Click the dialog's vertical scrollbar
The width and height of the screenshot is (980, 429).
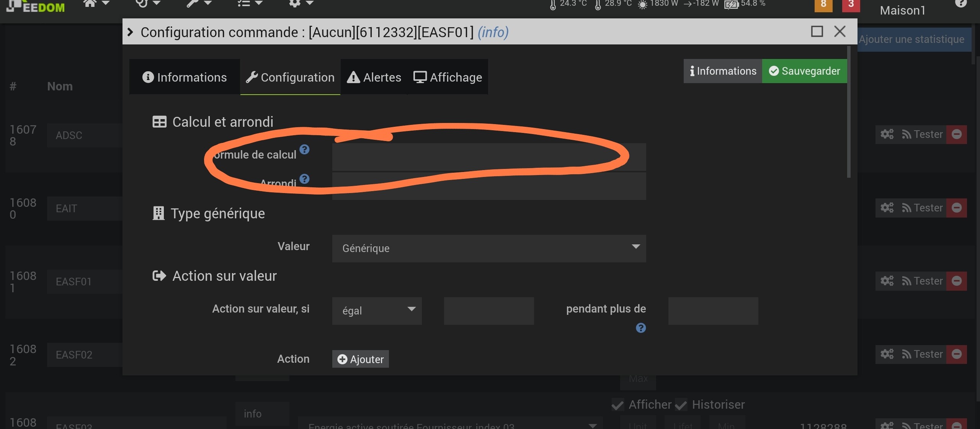point(849,112)
